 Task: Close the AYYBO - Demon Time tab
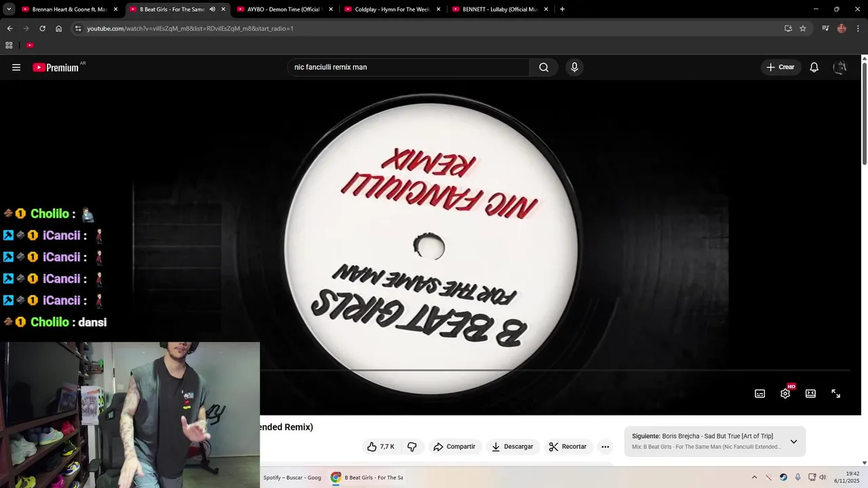331,9
